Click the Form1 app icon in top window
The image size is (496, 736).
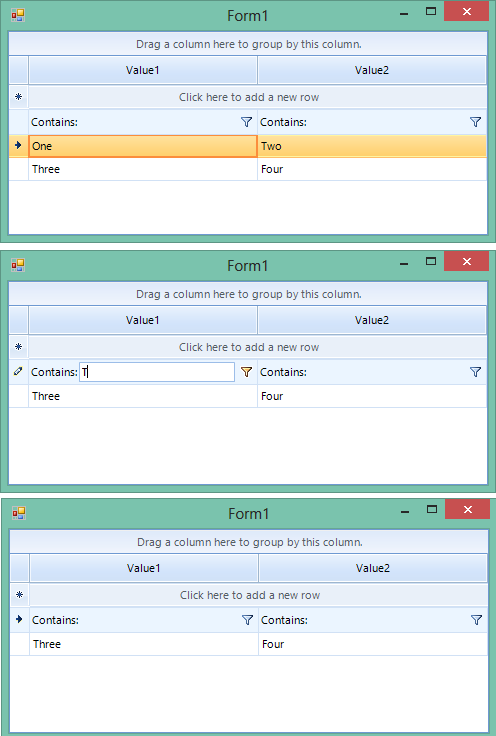[x=18, y=15]
